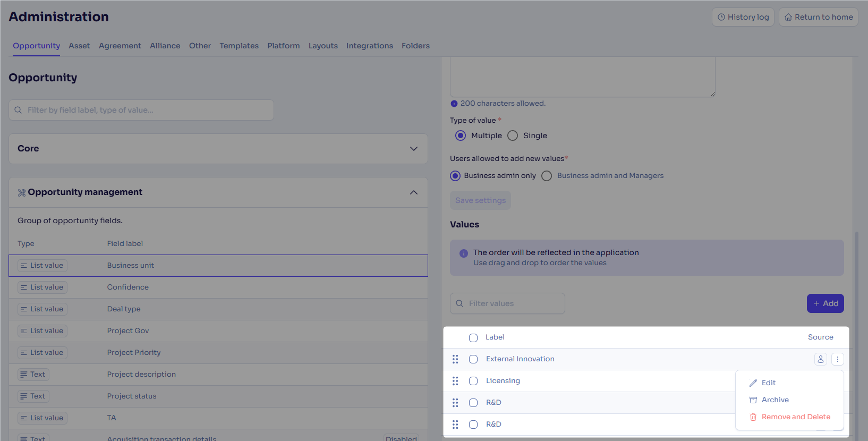Click the drag handle beside Licensing

tap(455, 381)
